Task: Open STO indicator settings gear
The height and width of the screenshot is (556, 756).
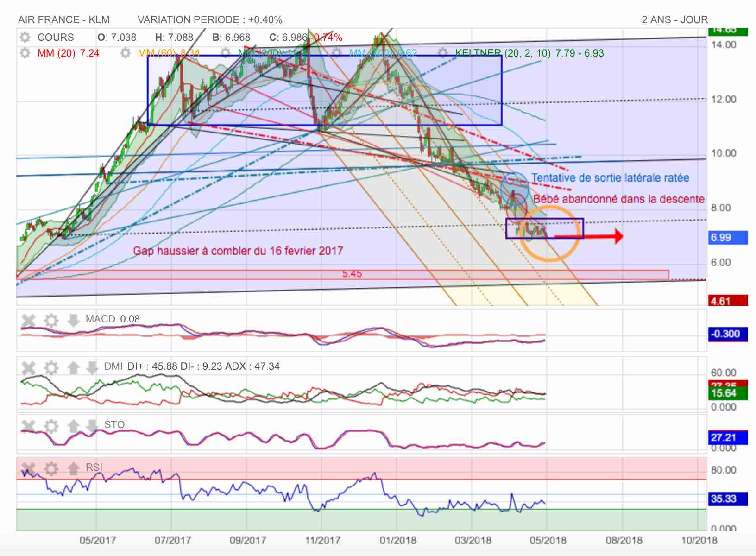Action: click(51, 426)
